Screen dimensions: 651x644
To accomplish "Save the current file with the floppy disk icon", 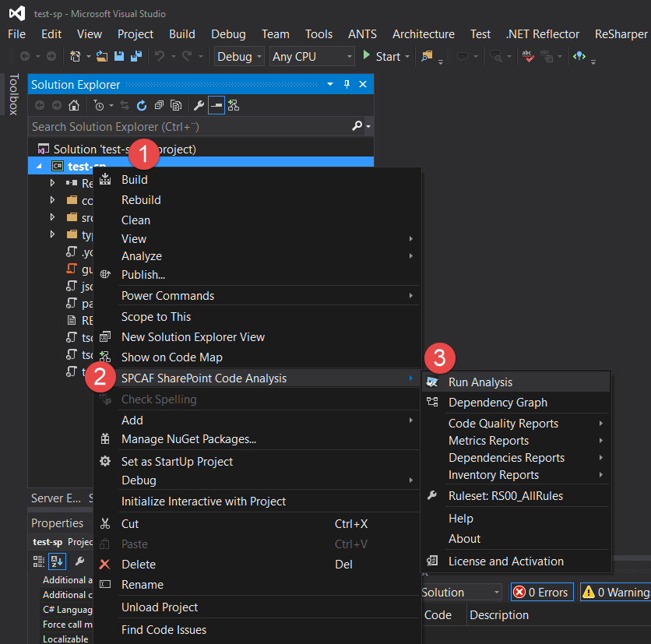I will tap(119, 56).
